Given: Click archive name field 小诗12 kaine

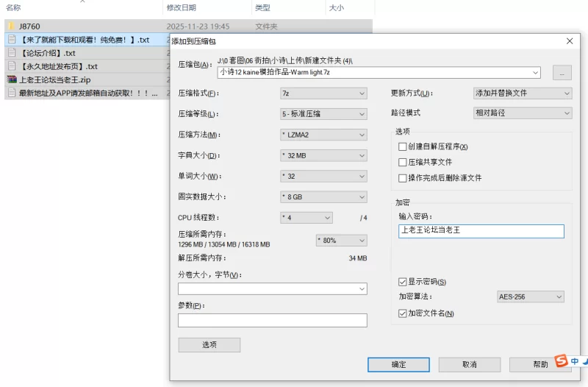Looking at the screenshot, I should click(379, 72).
